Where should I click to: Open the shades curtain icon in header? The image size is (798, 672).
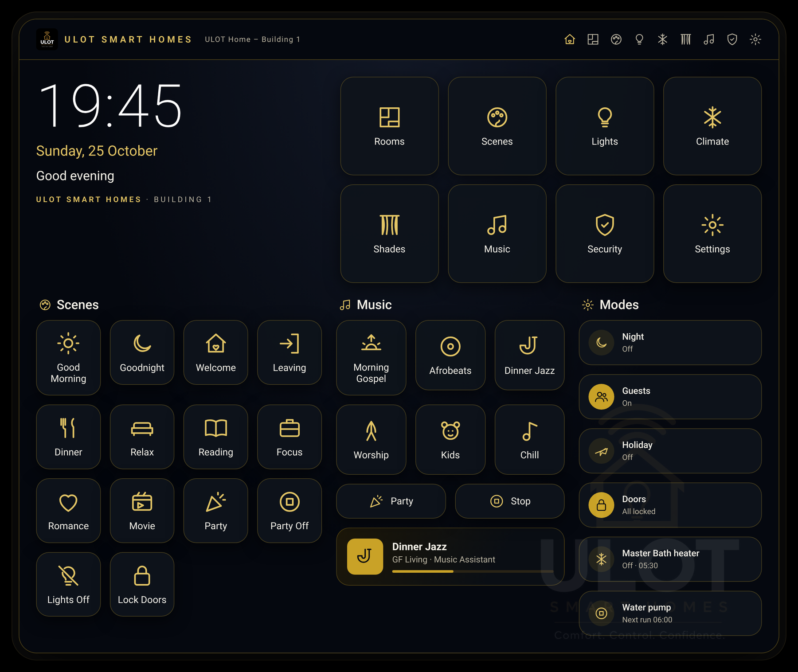pyautogui.click(x=686, y=39)
